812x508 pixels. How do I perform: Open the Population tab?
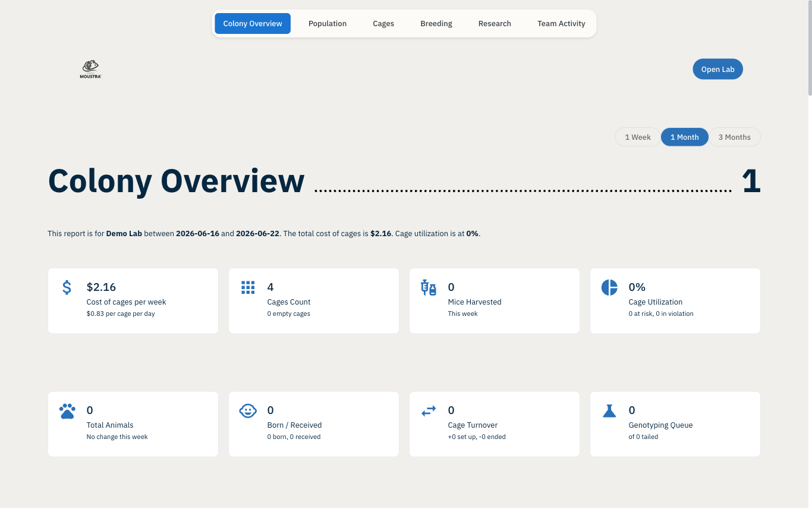[x=328, y=24]
